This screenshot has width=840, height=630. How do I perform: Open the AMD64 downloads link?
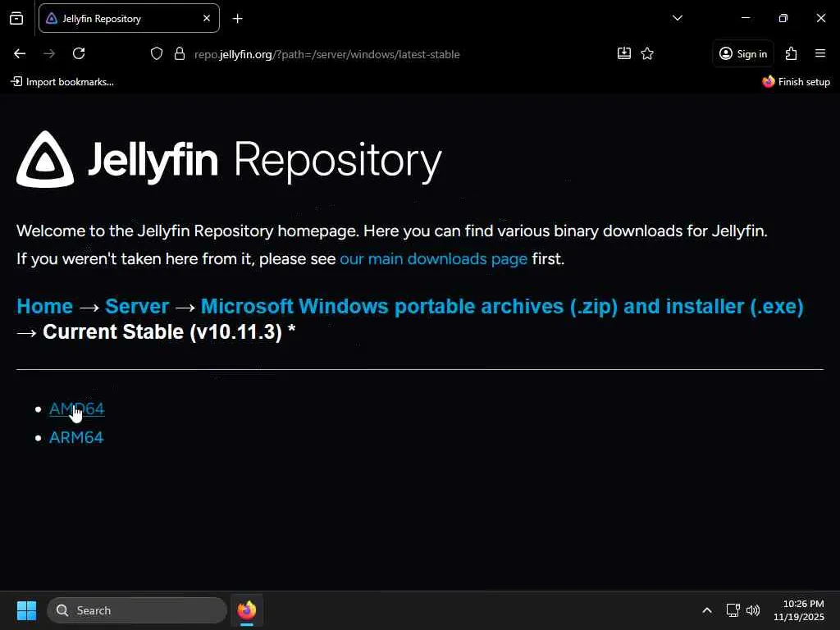[76, 409]
